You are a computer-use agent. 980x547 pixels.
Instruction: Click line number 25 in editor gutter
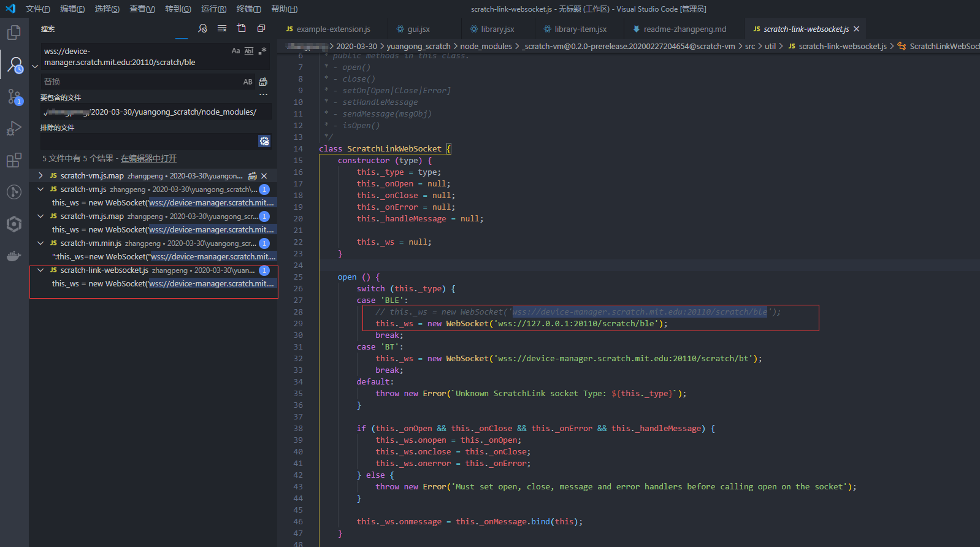[x=298, y=277]
